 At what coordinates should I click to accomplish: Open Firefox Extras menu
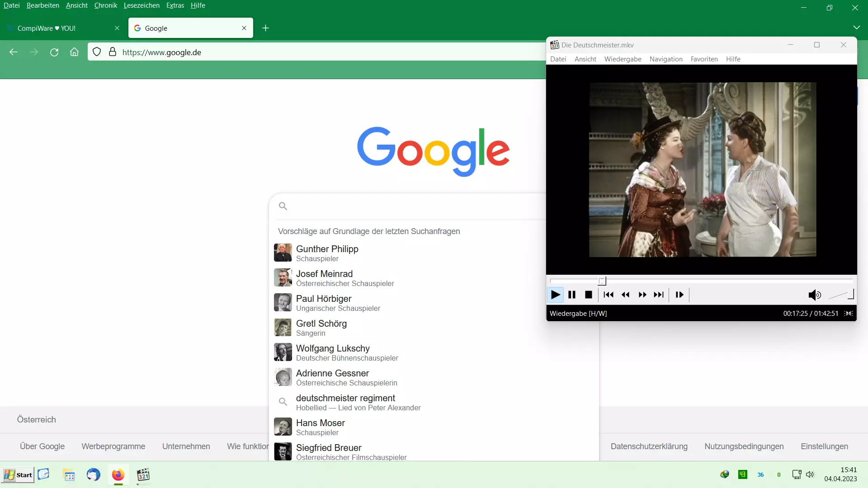coord(175,5)
